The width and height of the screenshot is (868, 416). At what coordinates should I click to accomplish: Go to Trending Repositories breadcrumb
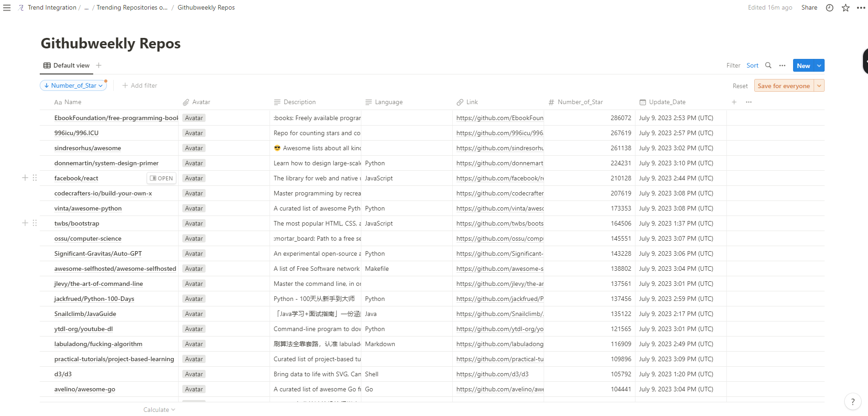point(132,8)
